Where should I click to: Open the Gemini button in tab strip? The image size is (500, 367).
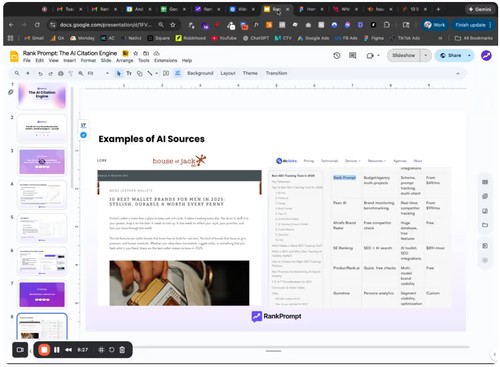pyautogui.click(x=480, y=9)
